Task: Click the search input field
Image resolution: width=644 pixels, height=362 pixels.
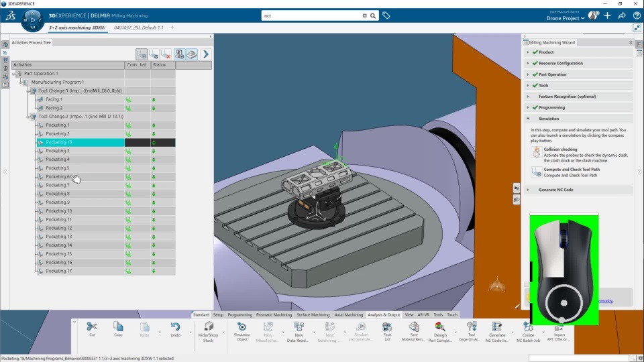Action: coord(312,15)
